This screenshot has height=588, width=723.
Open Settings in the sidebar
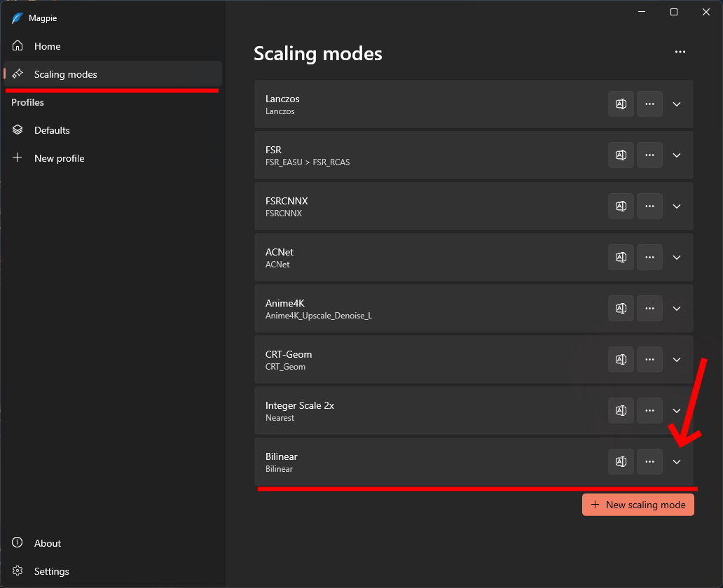coord(51,571)
